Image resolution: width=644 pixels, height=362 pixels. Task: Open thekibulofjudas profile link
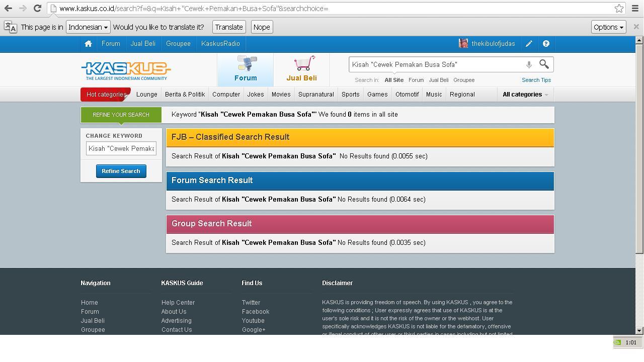(x=493, y=44)
